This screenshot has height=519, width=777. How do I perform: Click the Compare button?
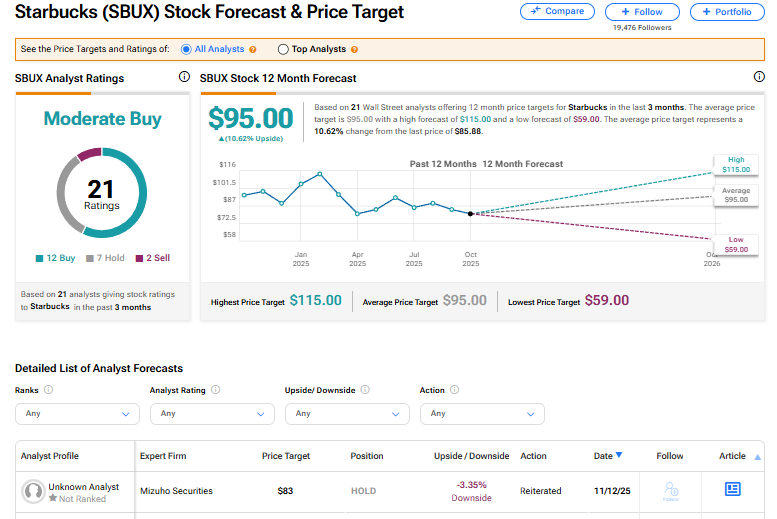(556, 11)
